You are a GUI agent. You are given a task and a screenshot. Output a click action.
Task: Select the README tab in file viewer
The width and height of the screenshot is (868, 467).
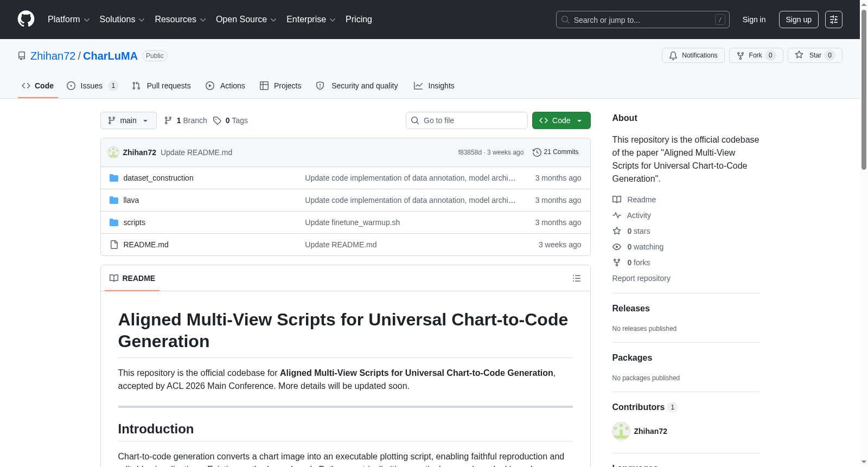(x=132, y=278)
